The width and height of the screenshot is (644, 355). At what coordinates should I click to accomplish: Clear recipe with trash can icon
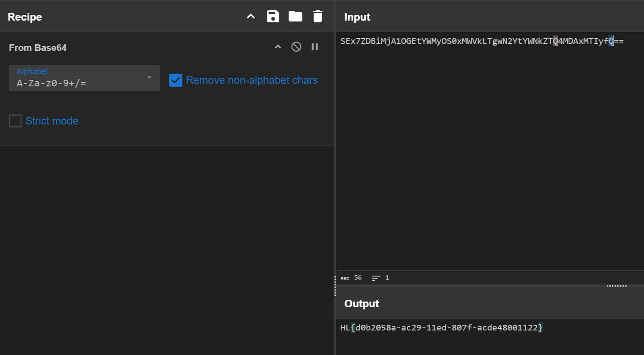[317, 17]
